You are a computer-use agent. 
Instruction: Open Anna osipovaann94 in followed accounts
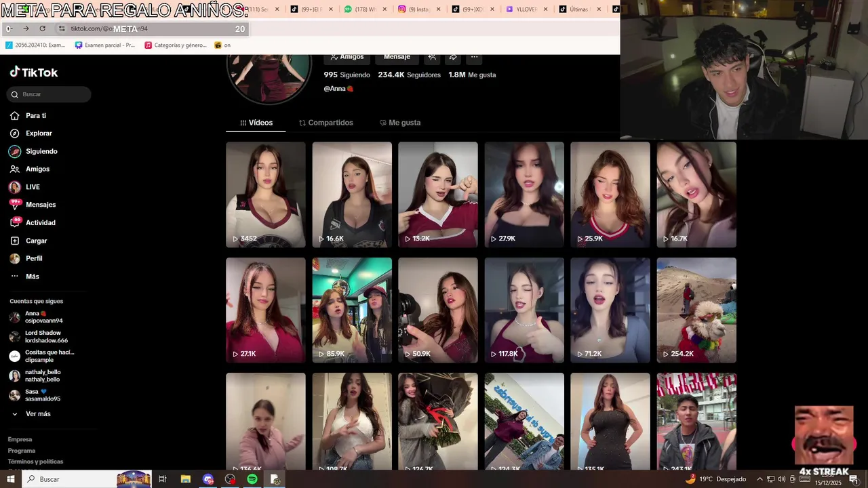click(x=37, y=317)
